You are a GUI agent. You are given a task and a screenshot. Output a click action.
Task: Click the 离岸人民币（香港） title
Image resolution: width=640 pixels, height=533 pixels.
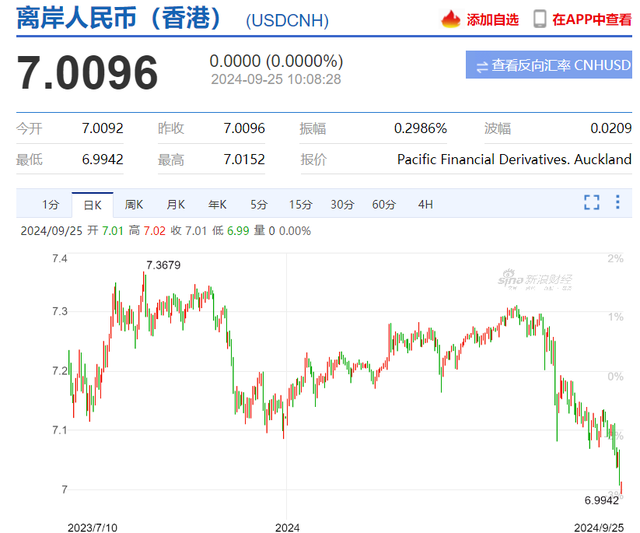pyautogui.click(x=119, y=18)
